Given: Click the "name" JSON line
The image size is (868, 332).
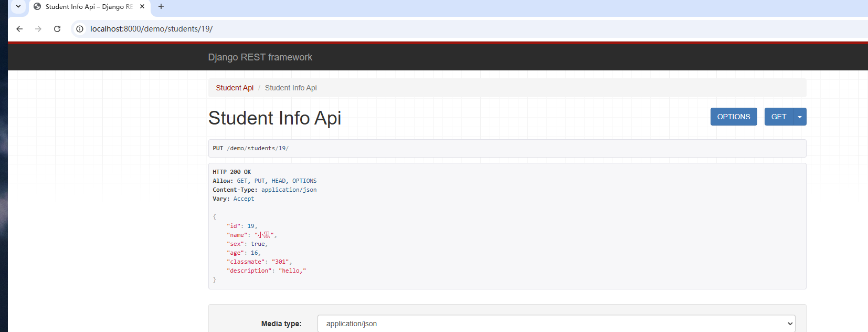Looking at the screenshot, I should (x=252, y=235).
